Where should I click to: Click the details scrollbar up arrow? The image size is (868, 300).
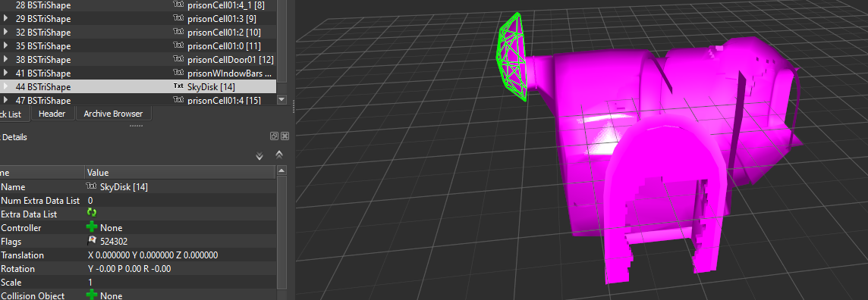tap(281, 171)
